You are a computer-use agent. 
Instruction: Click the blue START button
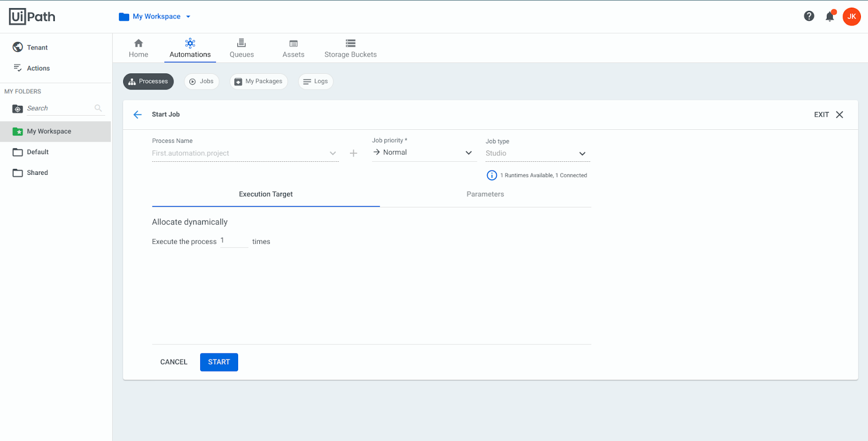pos(219,362)
